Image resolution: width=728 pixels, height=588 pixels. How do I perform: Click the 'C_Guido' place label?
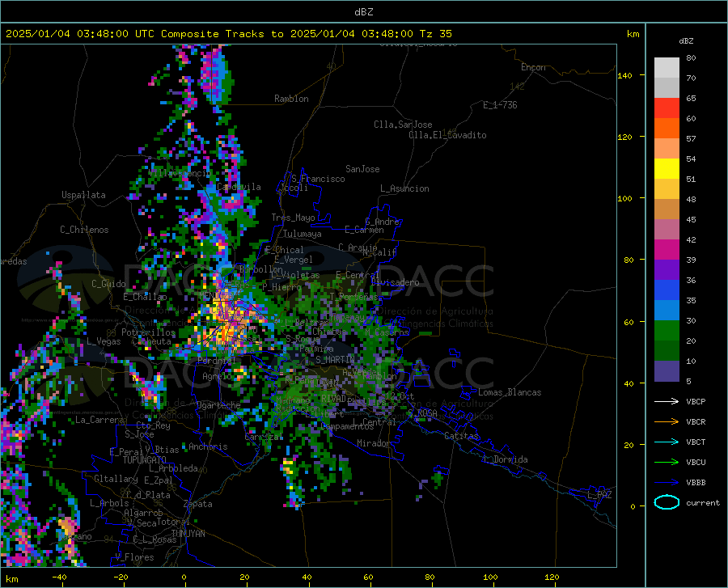pos(108,284)
